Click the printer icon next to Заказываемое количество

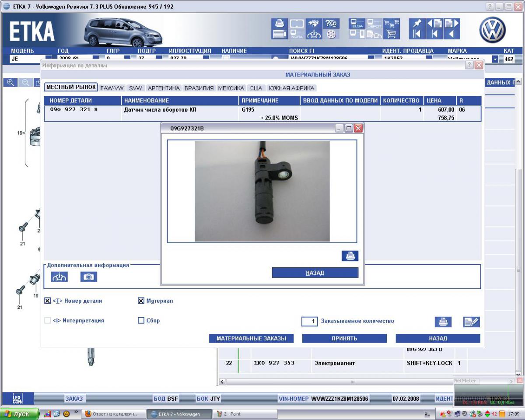click(443, 322)
